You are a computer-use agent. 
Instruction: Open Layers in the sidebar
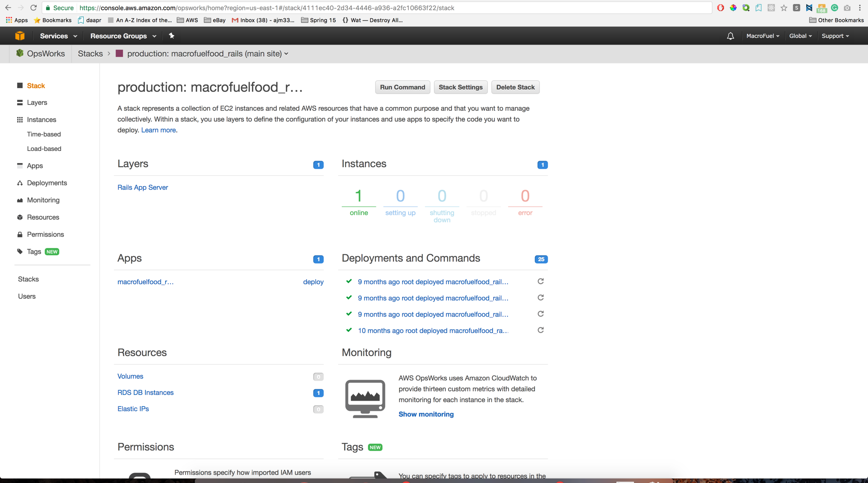tap(37, 102)
